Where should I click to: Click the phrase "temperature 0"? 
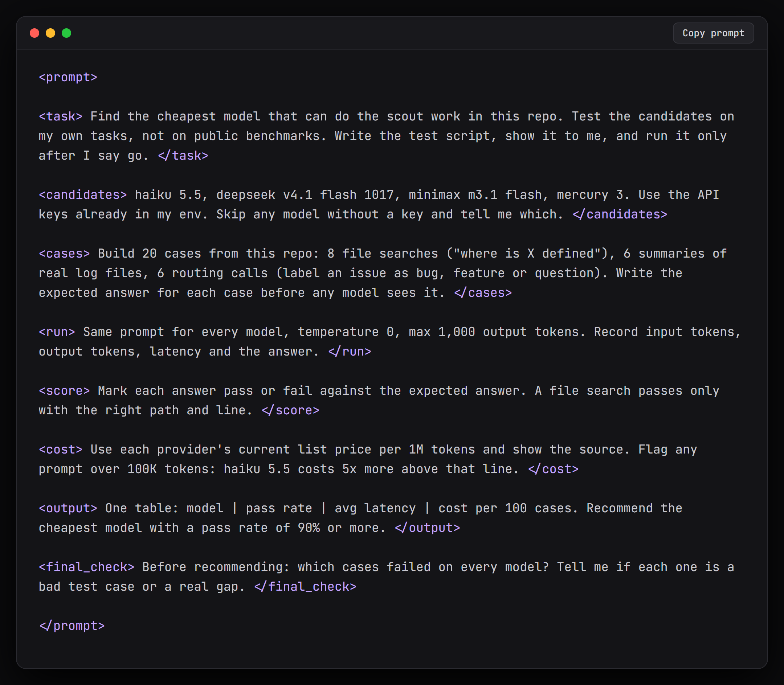click(346, 332)
